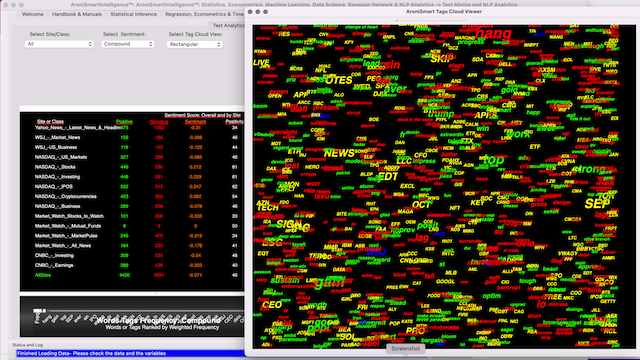Switch to Handbook & Manuals tab

tap(77, 14)
